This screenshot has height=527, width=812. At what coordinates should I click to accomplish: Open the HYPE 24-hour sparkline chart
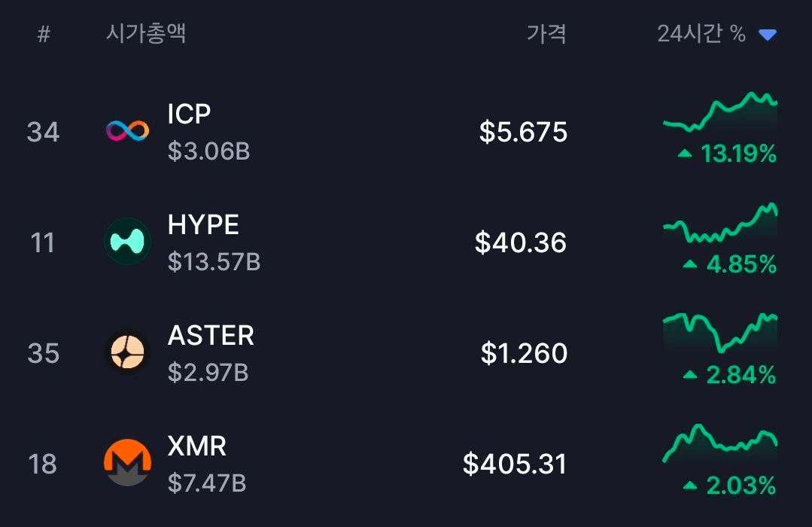[x=719, y=224]
